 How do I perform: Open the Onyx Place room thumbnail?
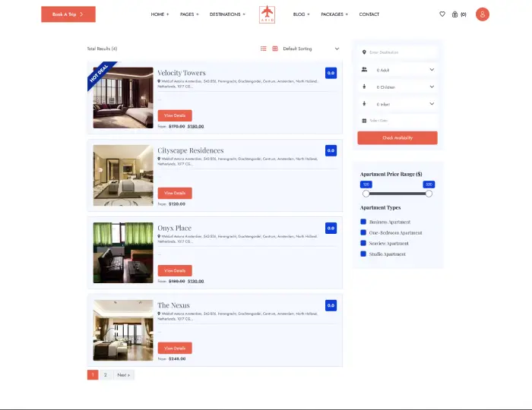pyautogui.click(x=123, y=253)
